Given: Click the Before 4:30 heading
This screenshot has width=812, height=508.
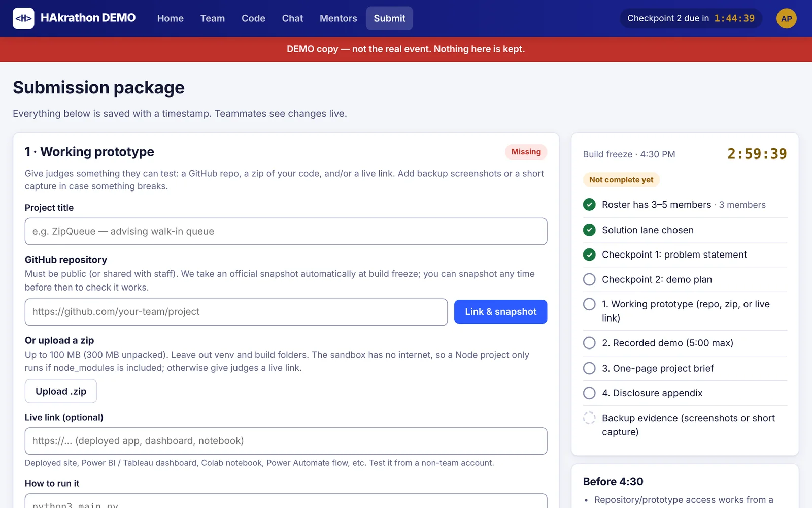Looking at the screenshot, I should tap(613, 481).
